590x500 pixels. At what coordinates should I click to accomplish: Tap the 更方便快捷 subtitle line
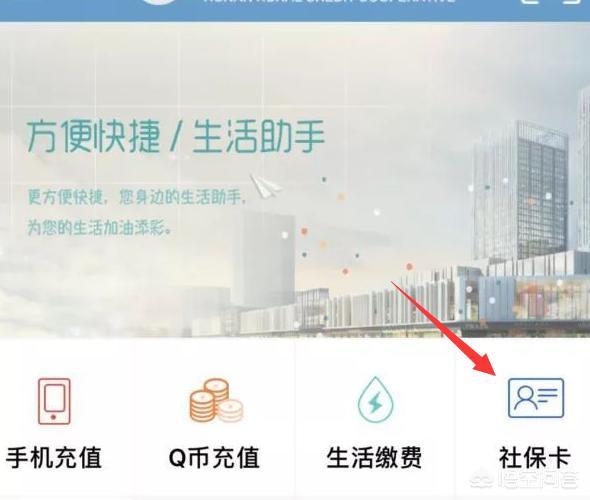tap(137, 197)
